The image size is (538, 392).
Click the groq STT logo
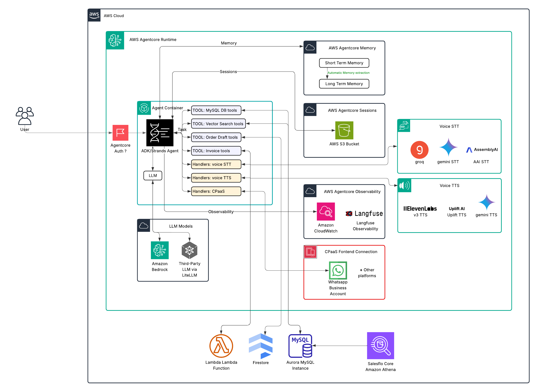click(419, 150)
